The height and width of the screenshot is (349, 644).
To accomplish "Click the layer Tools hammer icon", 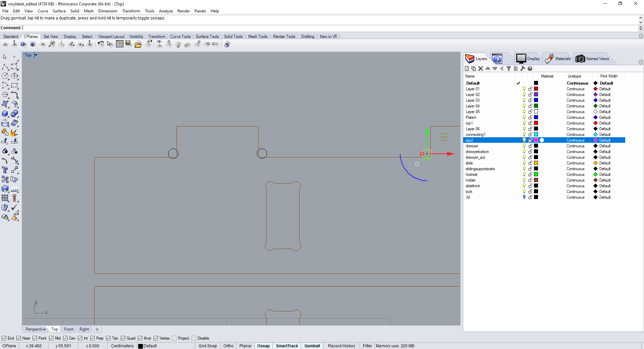I will coord(523,68).
